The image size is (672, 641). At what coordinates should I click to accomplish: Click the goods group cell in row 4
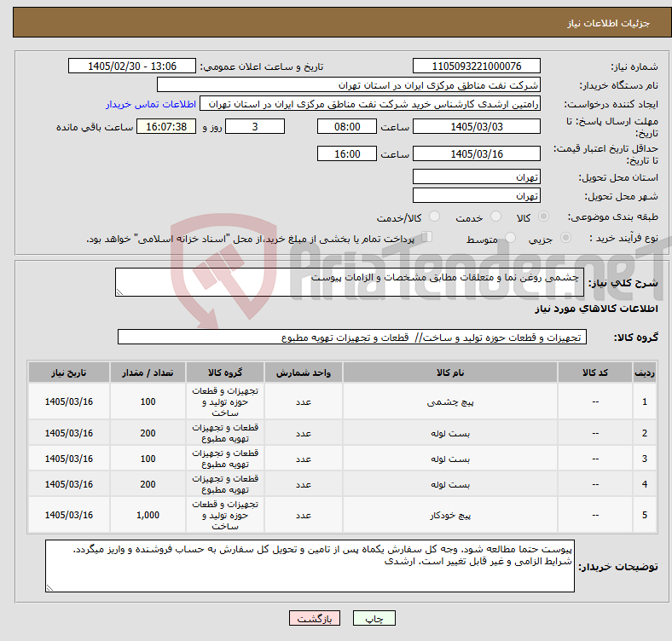225,484
